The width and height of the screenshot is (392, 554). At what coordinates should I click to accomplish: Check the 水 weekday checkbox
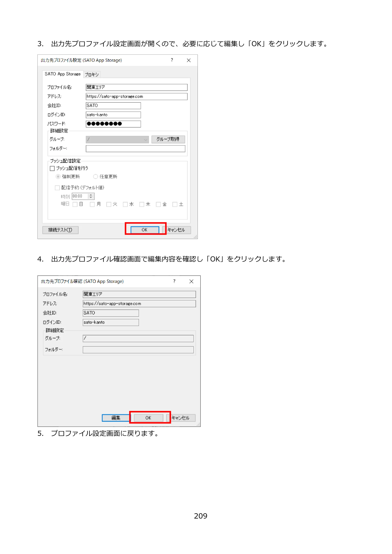click(x=125, y=205)
